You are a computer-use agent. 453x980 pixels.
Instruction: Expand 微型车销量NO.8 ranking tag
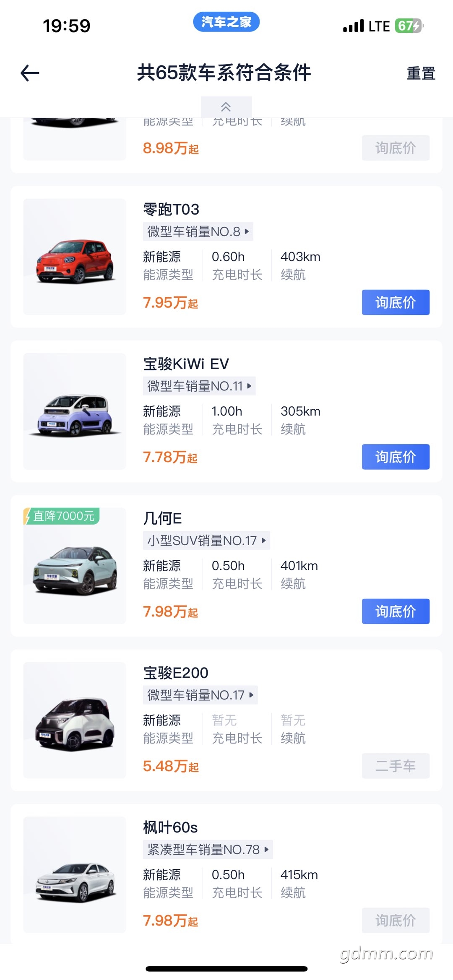click(x=198, y=231)
